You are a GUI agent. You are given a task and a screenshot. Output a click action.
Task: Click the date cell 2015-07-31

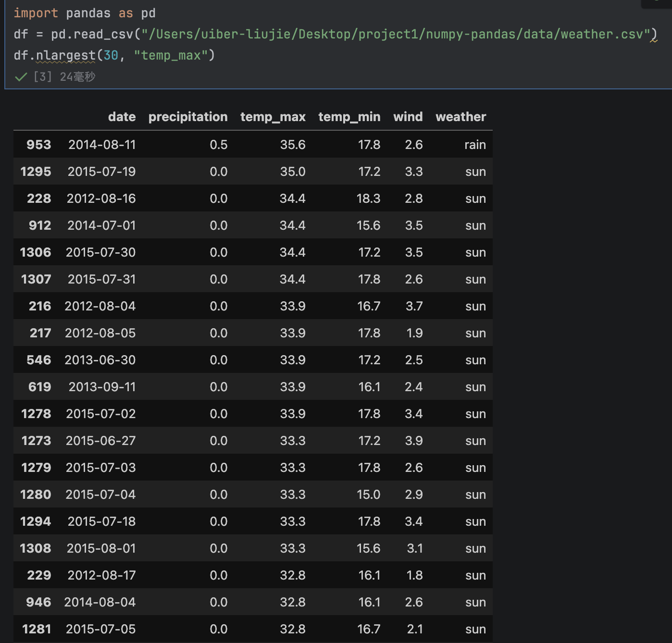101,279
